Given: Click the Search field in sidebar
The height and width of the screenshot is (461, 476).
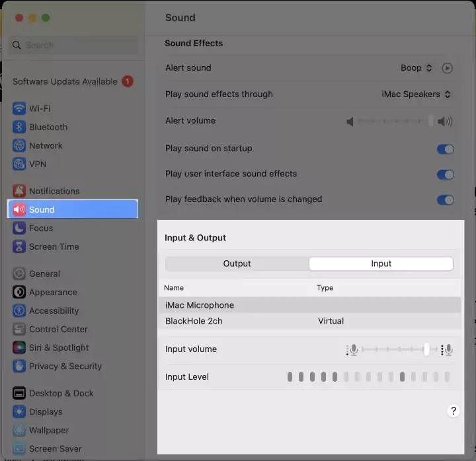Looking at the screenshot, I should (x=73, y=45).
